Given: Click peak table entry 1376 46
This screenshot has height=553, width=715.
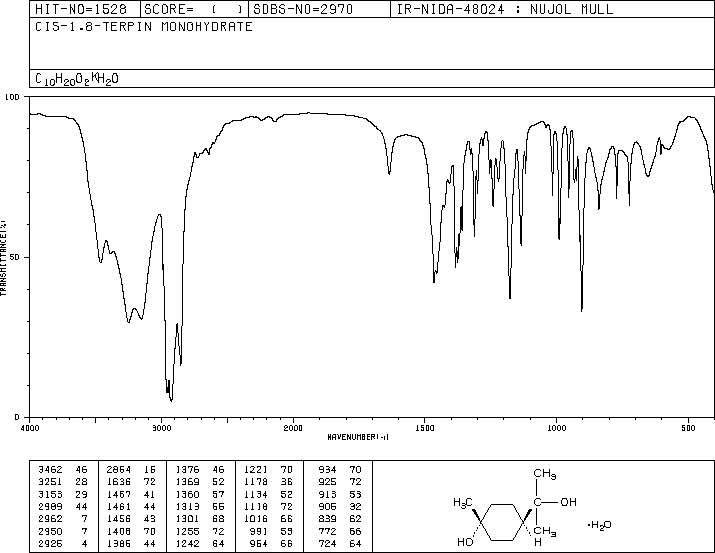Looking at the screenshot, I should click(200, 470).
